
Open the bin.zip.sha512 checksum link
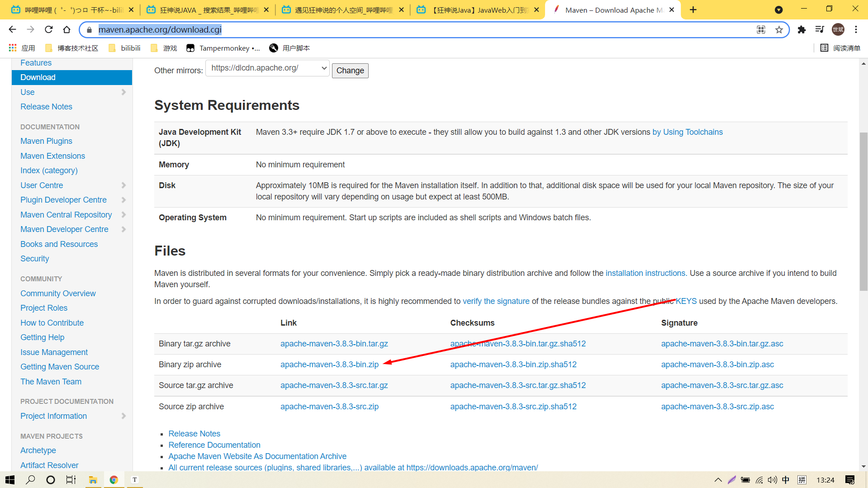coord(513,365)
